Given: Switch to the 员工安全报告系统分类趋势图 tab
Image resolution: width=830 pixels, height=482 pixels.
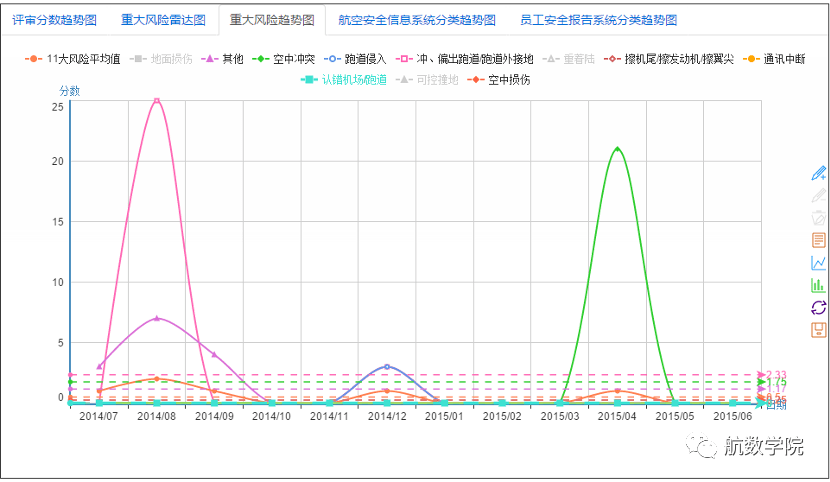Looking at the screenshot, I should tap(599, 20).
